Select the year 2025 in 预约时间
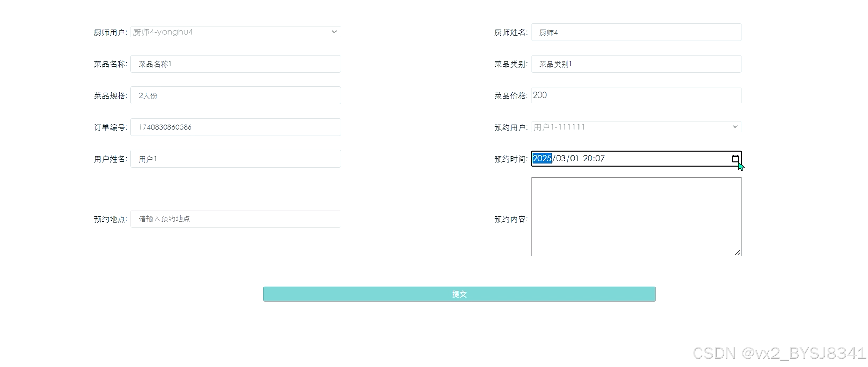Viewport: 868px width, 367px height. pyautogui.click(x=542, y=158)
